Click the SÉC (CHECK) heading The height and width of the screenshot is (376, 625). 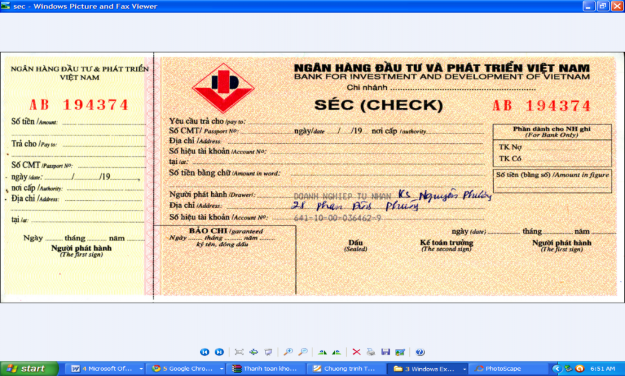pyautogui.click(x=378, y=105)
